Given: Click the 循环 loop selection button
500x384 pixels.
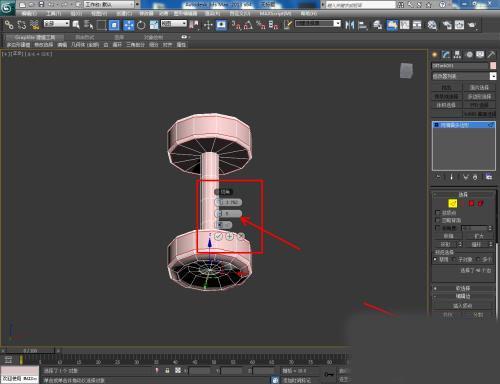Looking at the screenshot, I should tap(476, 244).
